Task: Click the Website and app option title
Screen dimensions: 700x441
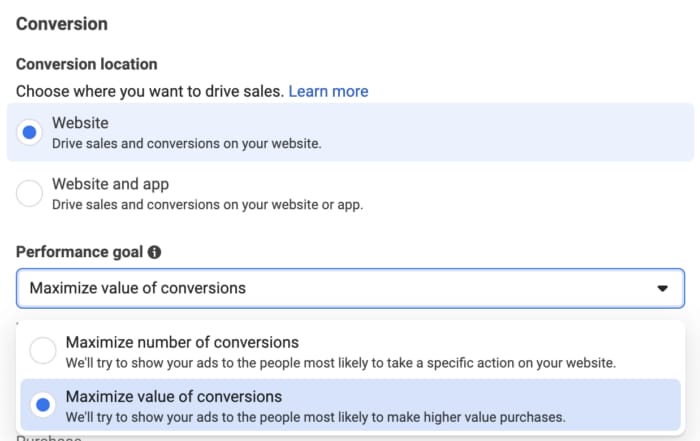Action: pyautogui.click(x=110, y=184)
